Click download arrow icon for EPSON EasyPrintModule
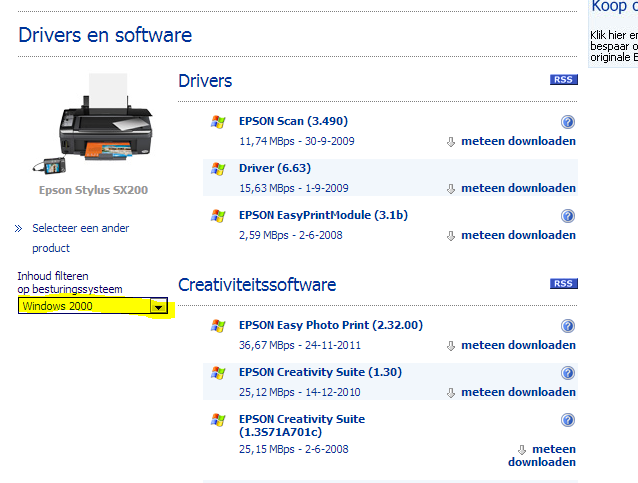The image size is (638, 483). point(450,236)
